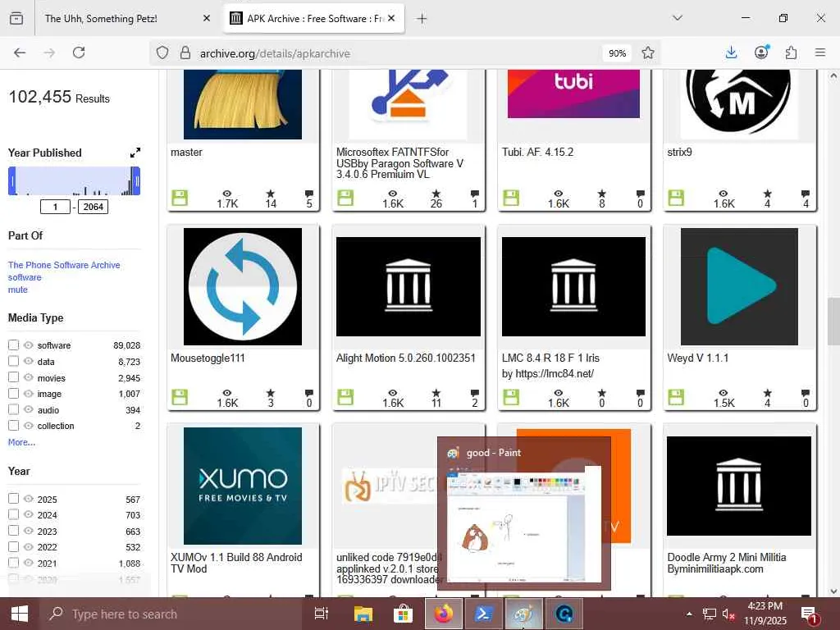Viewport: 840px width, 630px height.
Task: Open File Explorer from the taskbar
Action: pyautogui.click(x=363, y=614)
